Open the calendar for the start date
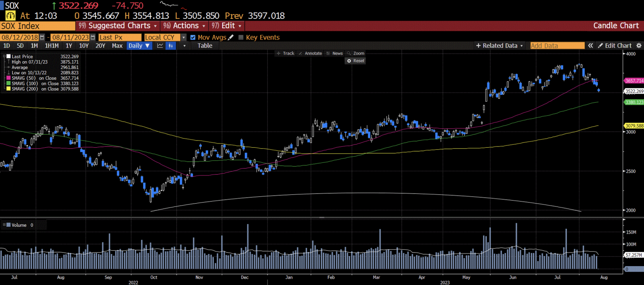644x285 pixels. (x=42, y=37)
